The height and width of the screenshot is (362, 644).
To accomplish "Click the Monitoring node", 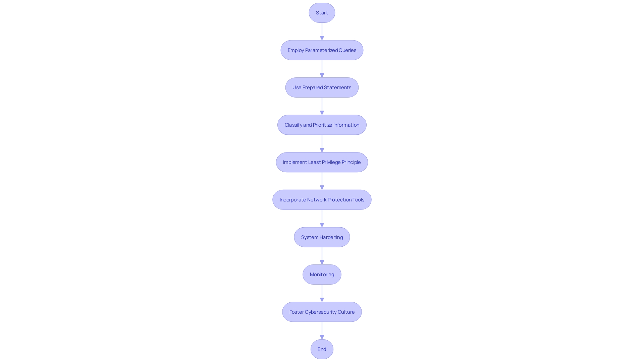I will click(322, 274).
